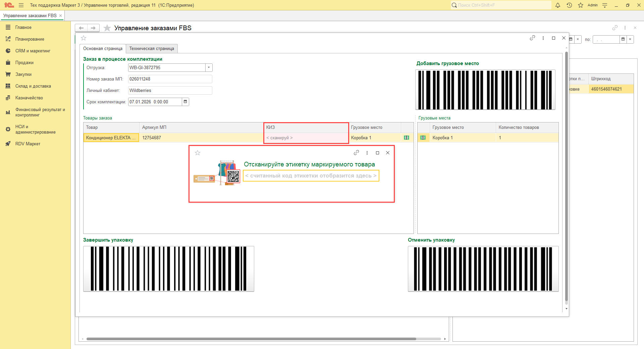Image resolution: width=644 pixels, height=349 pixels.
Task: Expand the Отгрузка dropdown list
Action: (209, 67)
